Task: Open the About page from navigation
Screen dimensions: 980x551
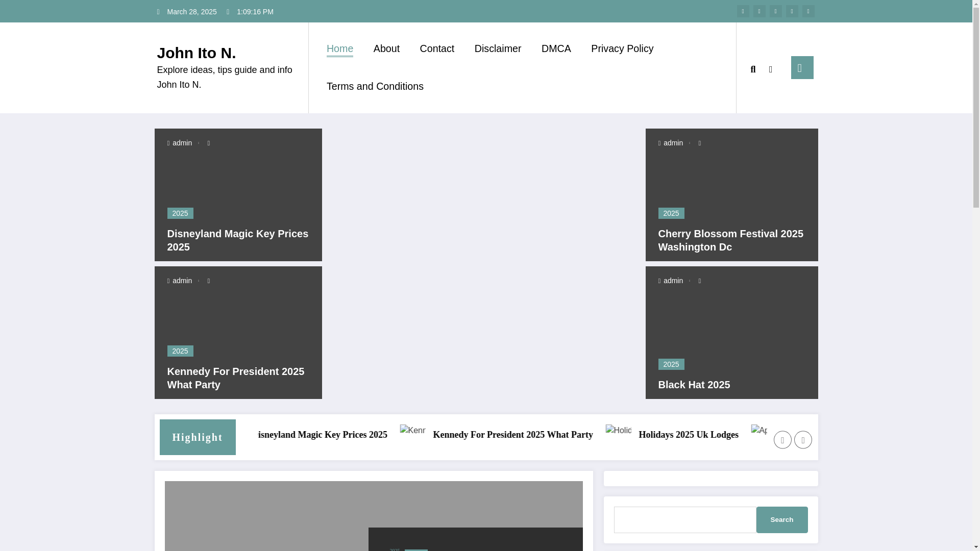Action: coord(386,48)
